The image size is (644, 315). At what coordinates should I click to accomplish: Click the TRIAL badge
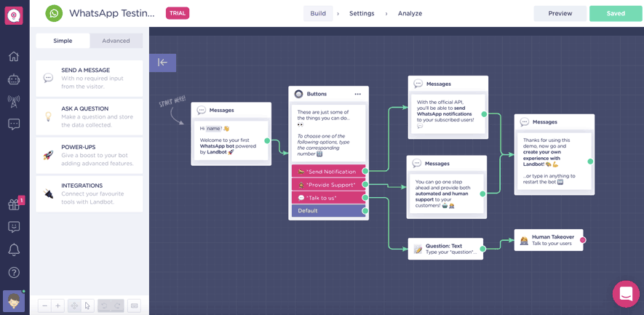pos(178,13)
